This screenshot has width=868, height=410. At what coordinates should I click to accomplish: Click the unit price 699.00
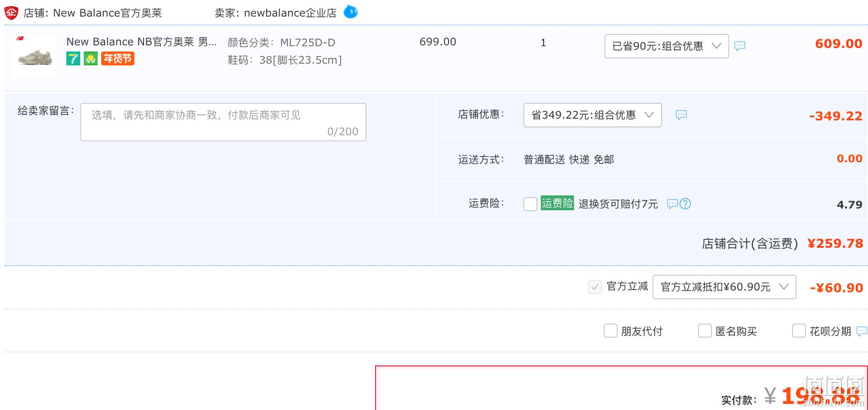(437, 42)
